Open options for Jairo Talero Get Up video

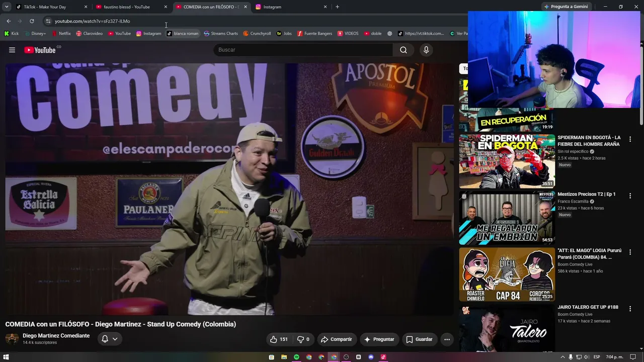630,309
